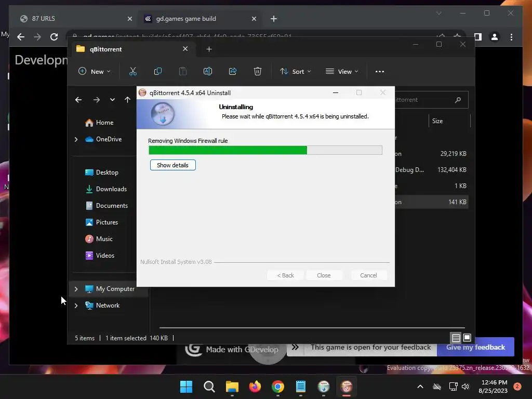Open Google Chrome from the taskbar
Image resolution: width=532 pixels, height=399 pixels.
point(278,387)
